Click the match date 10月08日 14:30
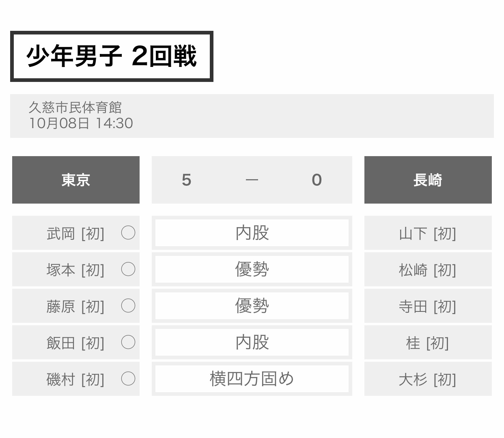This screenshot has width=504, height=438. pyautogui.click(x=81, y=123)
